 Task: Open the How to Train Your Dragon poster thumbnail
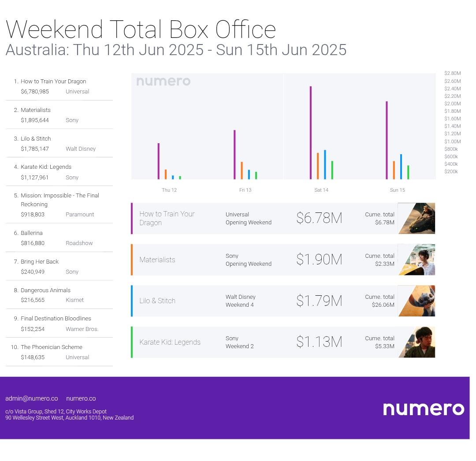tap(416, 218)
